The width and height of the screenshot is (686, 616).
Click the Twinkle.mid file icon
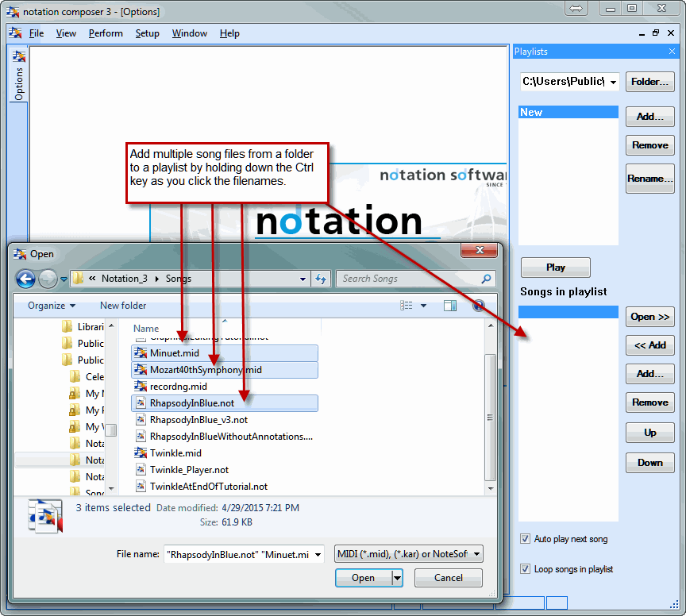coord(141,452)
